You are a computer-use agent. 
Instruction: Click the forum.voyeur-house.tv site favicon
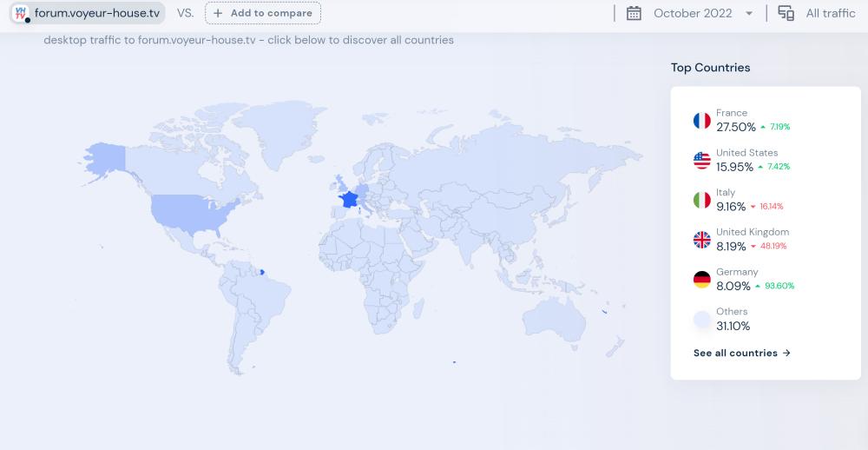pyautogui.click(x=21, y=13)
